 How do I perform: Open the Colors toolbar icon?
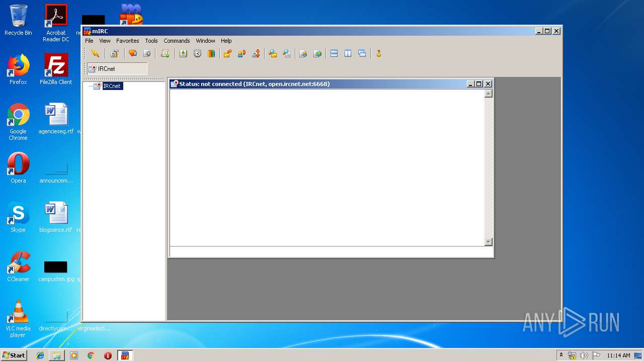(211, 54)
